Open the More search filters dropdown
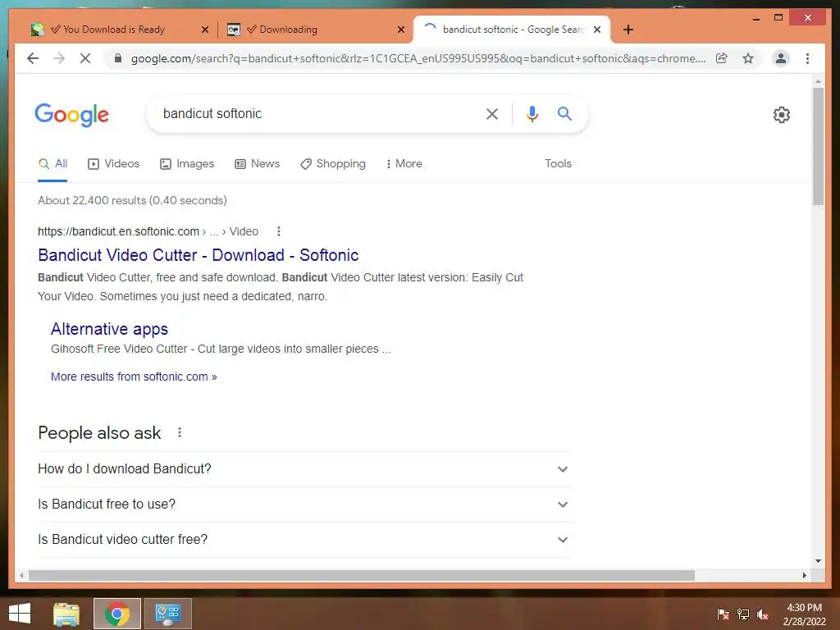840x630 pixels. pyautogui.click(x=404, y=163)
